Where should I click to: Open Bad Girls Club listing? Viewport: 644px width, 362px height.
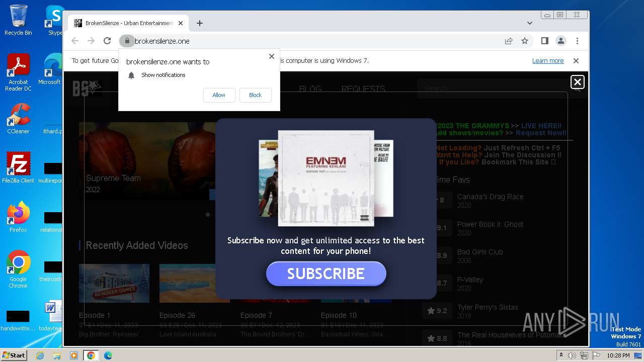(x=480, y=252)
